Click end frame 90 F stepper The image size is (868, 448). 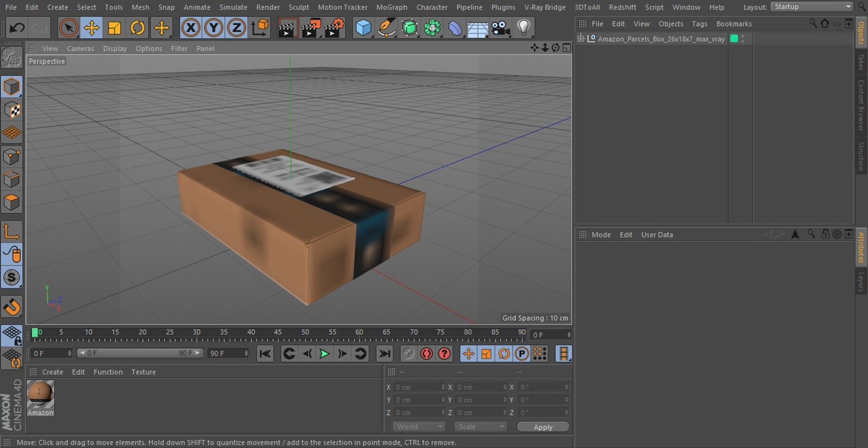(246, 354)
